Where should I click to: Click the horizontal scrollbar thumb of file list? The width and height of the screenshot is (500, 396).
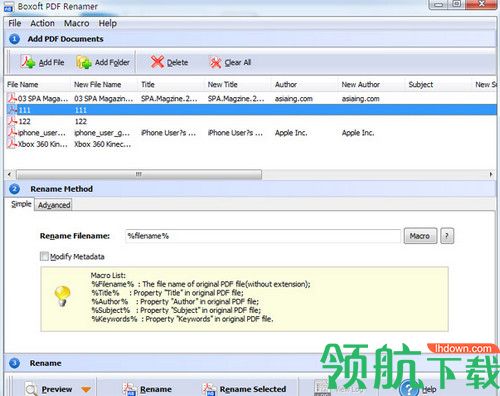(x=139, y=174)
